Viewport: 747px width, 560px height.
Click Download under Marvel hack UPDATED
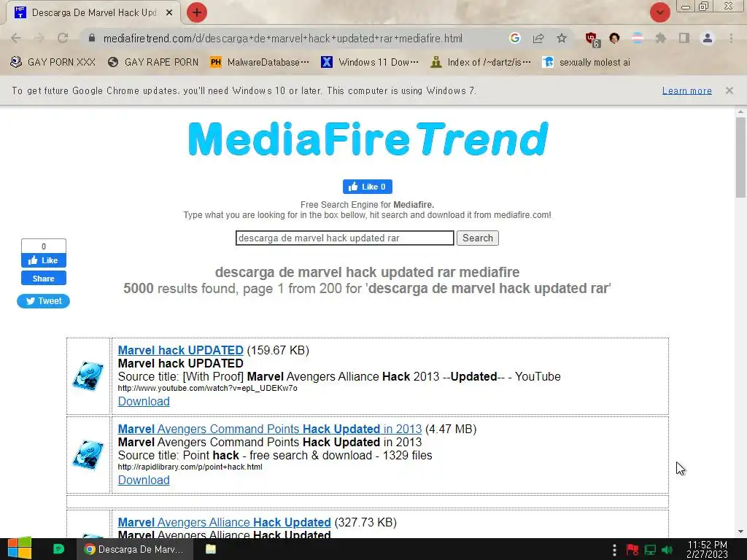(x=144, y=402)
